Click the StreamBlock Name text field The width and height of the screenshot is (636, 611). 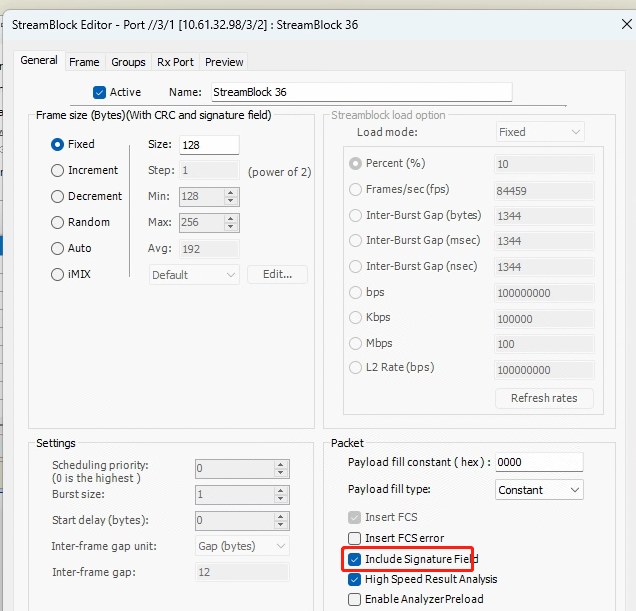tap(360, 92)
